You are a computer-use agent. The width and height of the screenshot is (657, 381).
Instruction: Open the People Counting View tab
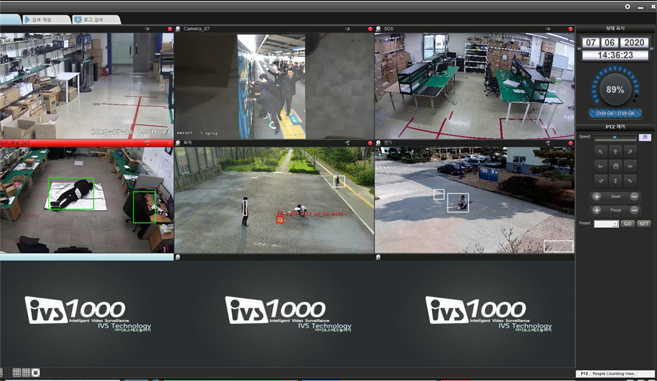click(613, 373)
